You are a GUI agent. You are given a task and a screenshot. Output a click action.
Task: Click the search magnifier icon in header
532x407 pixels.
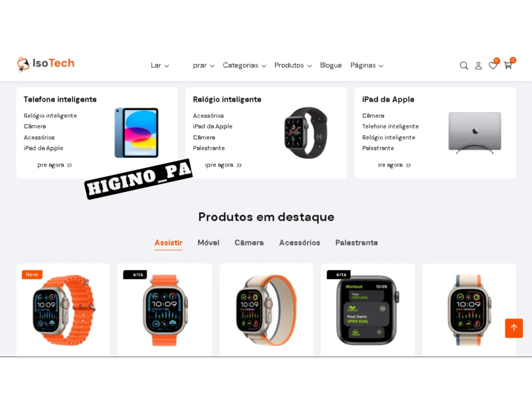(x=464, y=66)
